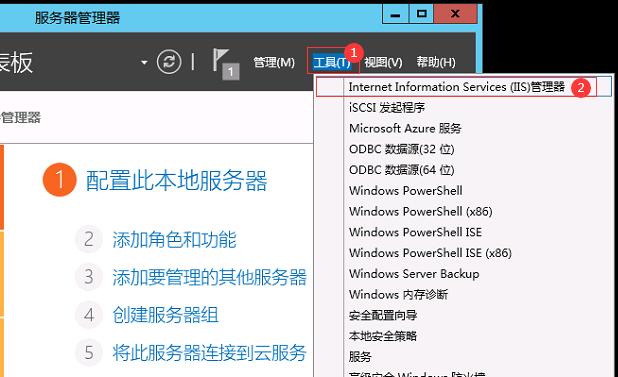
Task: Click 添加角色和功能 link
Action: click(x=174, y=240)
